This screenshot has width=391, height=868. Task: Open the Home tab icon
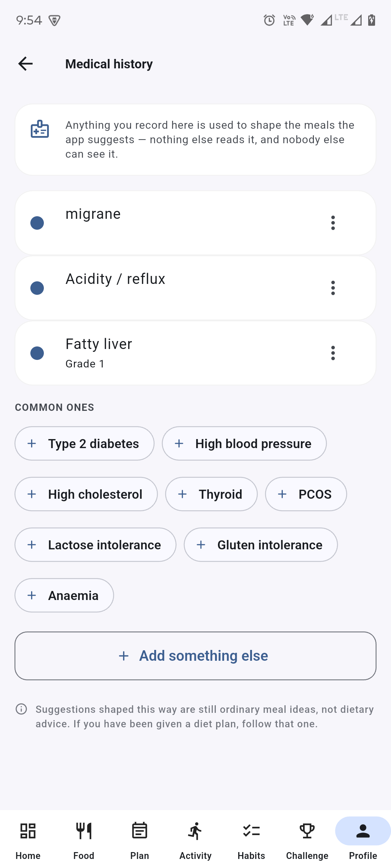[28, 831]
